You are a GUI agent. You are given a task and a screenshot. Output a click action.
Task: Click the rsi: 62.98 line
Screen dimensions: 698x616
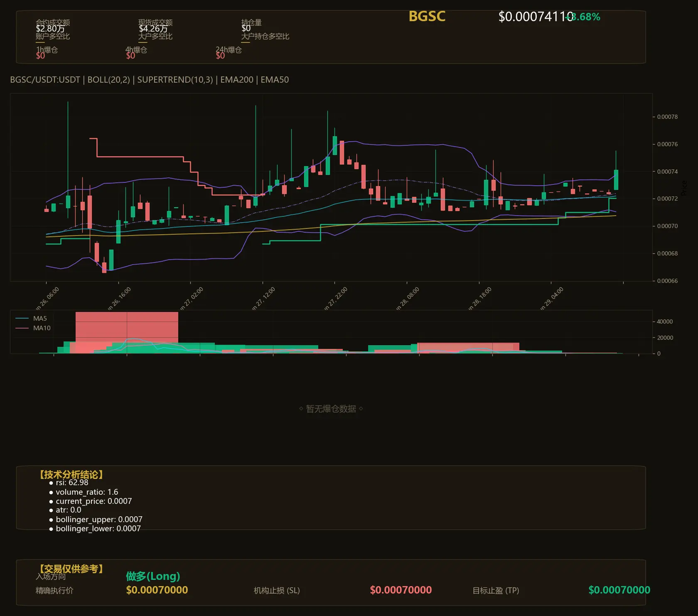click(72, 483)
